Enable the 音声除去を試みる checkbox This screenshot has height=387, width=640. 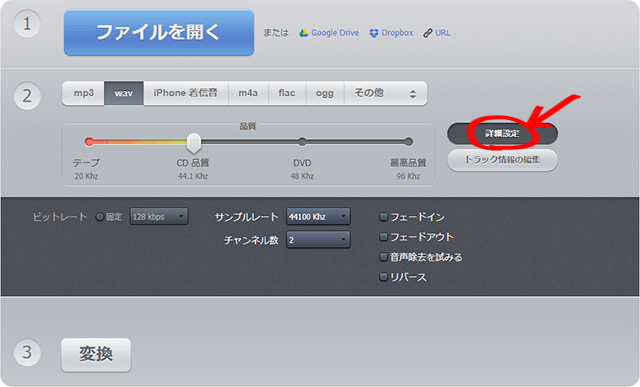(x=383, y=257)
